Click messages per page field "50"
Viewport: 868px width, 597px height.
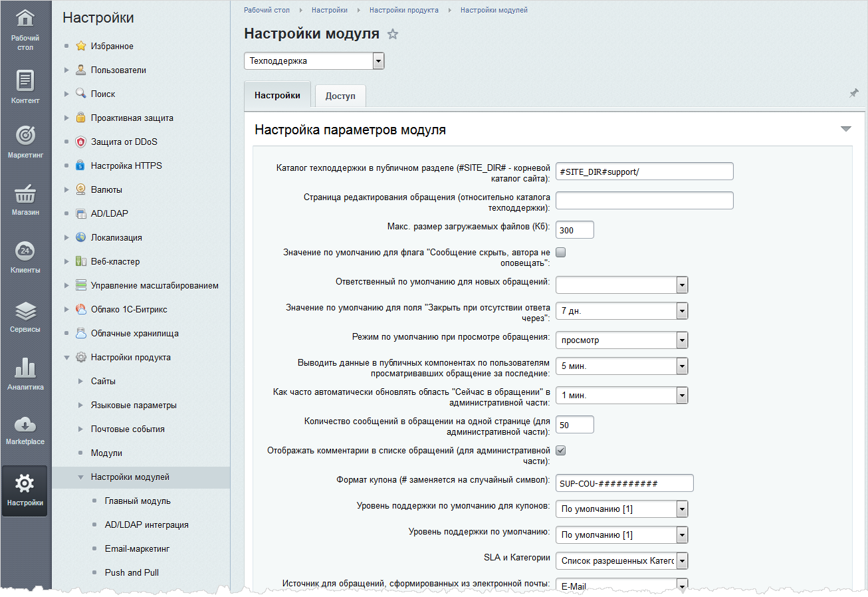[x=575, y=424]
